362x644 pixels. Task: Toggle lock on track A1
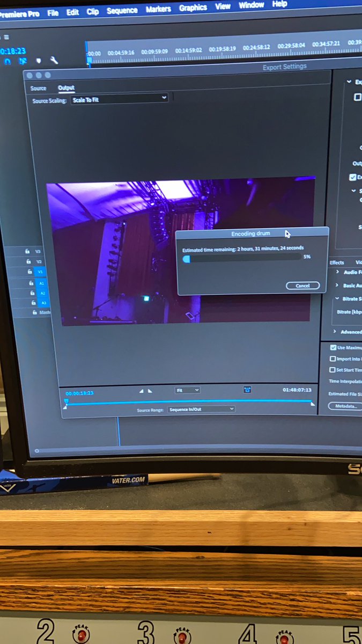[x=31, y=283]
